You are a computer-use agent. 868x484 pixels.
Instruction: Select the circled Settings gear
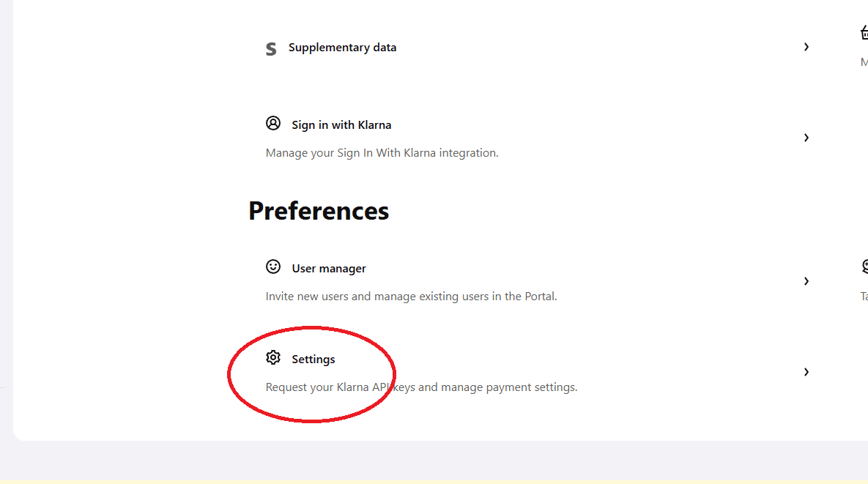pos(273,357)
